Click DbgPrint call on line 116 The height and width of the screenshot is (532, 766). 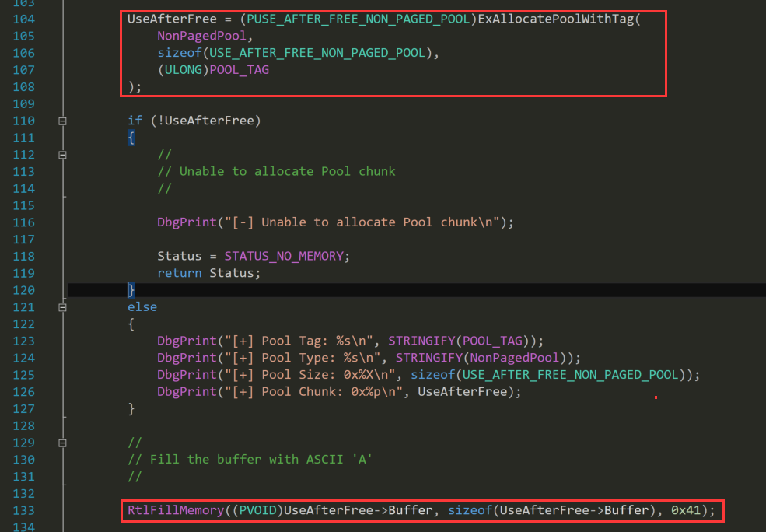click(187, 222)
